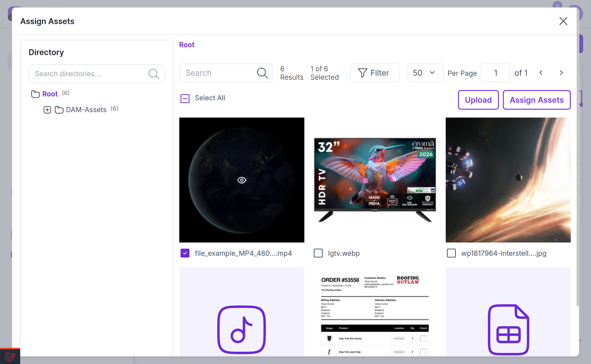
Task: Click the purple Assign Assets button
Action: tap(537, 100)
